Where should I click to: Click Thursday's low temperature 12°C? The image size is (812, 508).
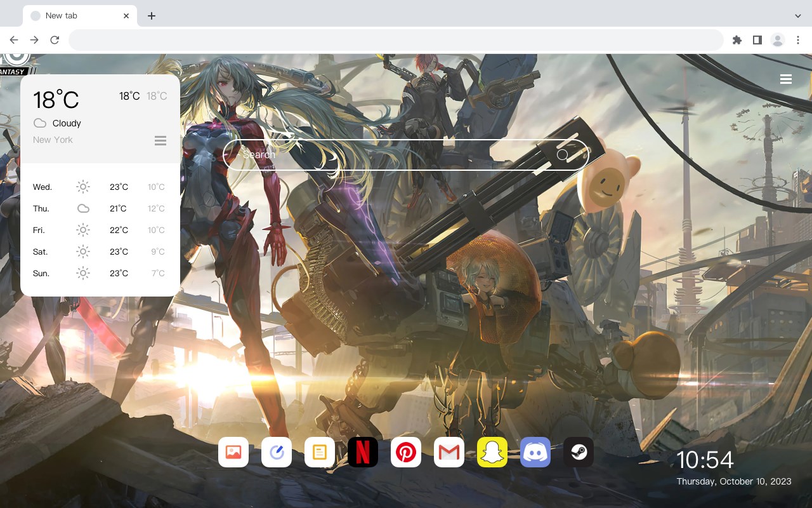click(156, 208)
